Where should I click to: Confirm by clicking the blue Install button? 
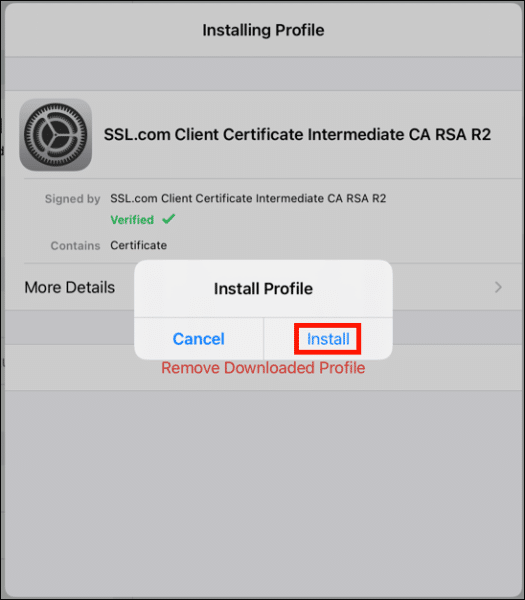[328, 339]
